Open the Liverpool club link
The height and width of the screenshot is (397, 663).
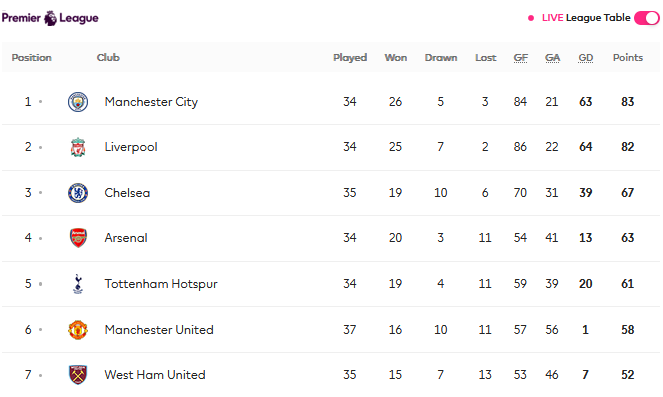tap(131, 147)
